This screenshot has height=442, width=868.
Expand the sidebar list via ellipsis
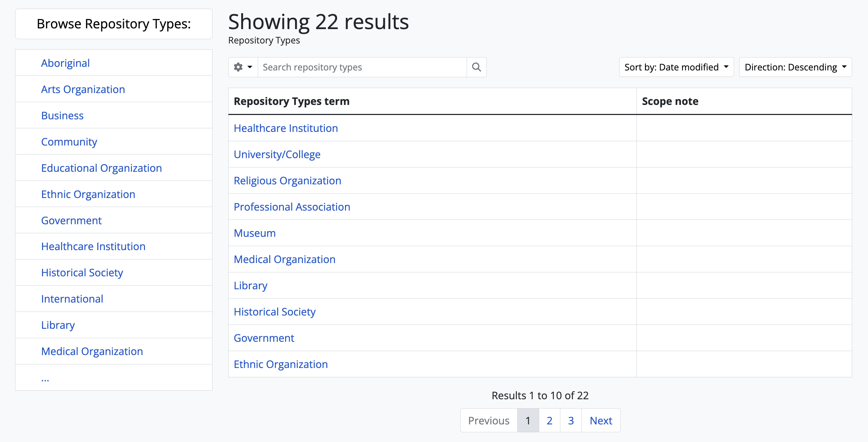point(45,378)
